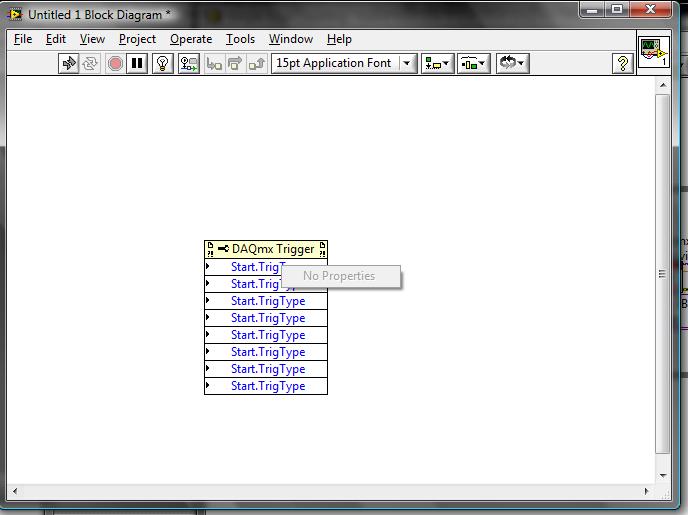688x515 pixels.
Task: Open the Align Objects dropdown
Action: click(x=437, y=64)
